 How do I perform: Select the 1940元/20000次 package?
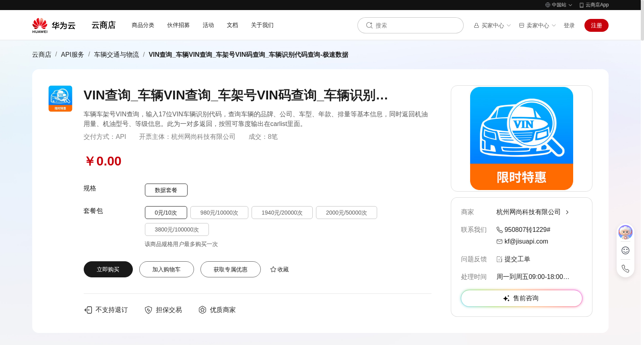[x=282, y=213]
